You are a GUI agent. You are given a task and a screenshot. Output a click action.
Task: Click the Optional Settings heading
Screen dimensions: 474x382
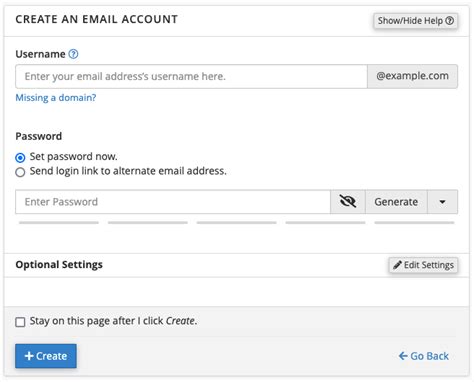point(59,265)
